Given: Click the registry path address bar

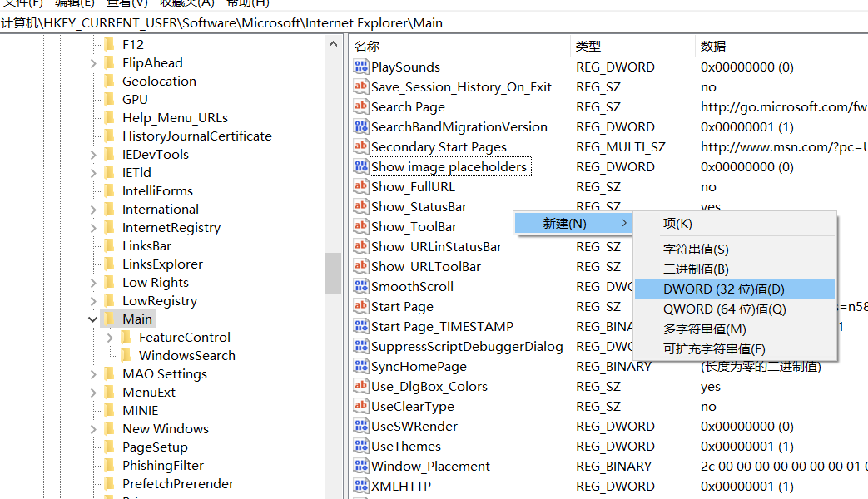Looking at the screenshot, I should (434, 22).
